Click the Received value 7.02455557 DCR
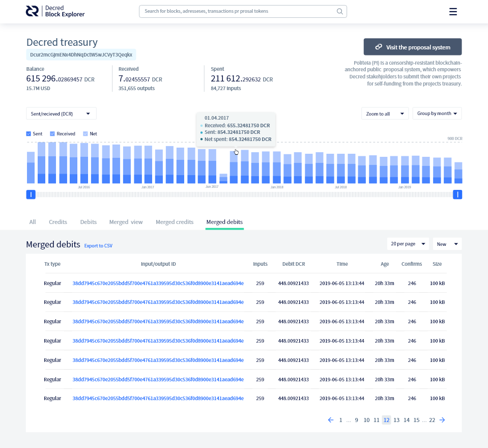This screenshot has width=488, height=448. [x=140, y=79]
